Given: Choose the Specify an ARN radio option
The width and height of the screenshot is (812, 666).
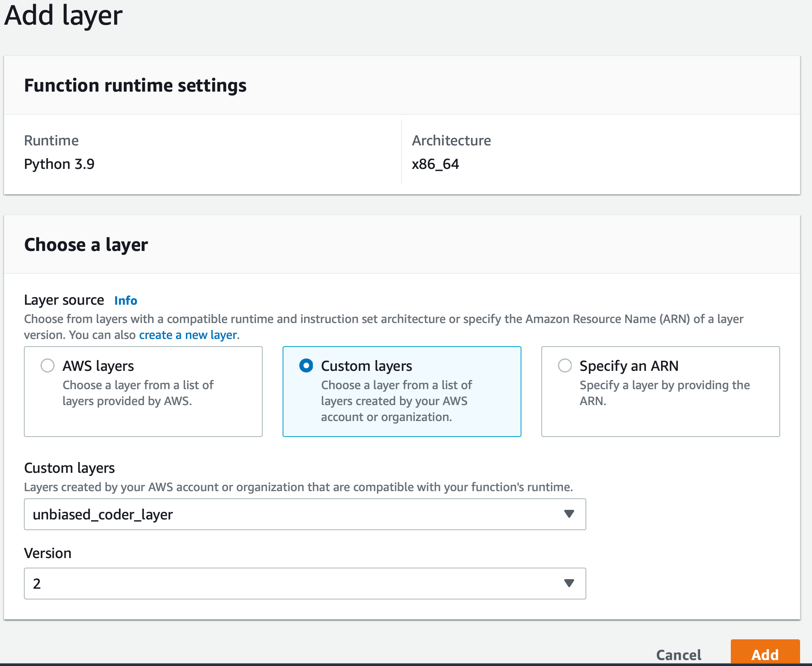Looking at the screenshot, I should tap(565, 365).
